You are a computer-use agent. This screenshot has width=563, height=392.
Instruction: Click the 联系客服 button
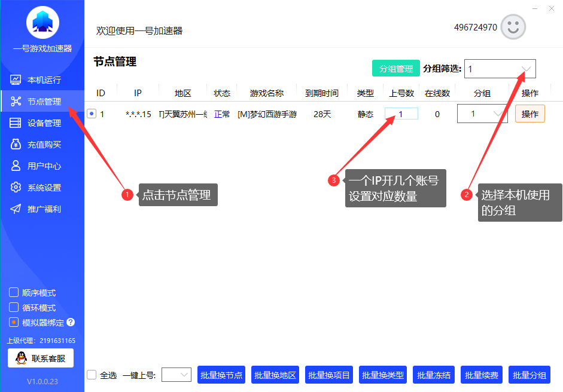41,358
